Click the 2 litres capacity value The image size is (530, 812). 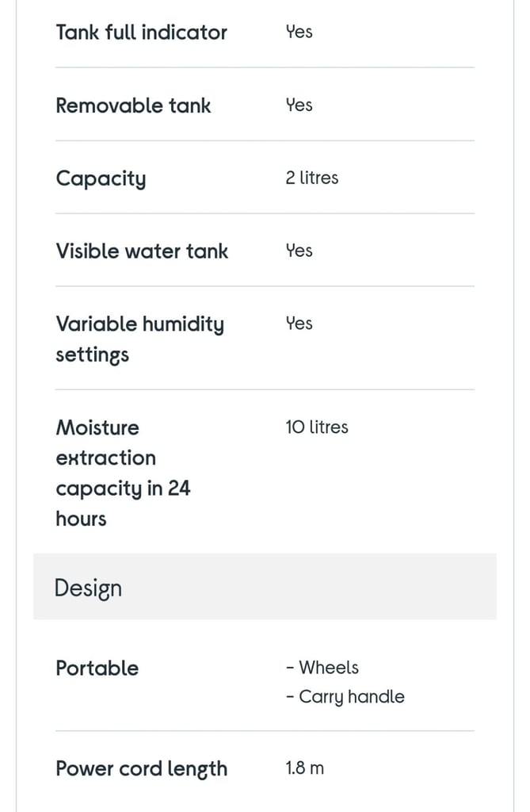(311, 178)
